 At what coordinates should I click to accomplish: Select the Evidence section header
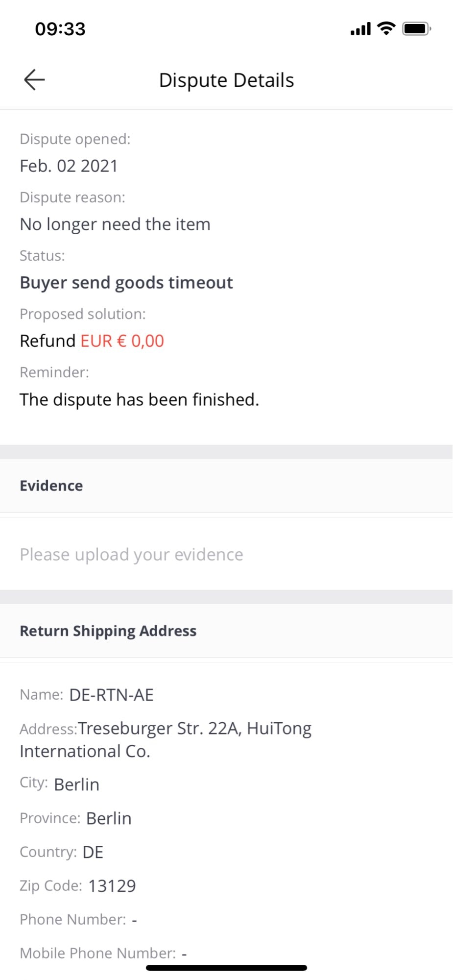(51, 486)
